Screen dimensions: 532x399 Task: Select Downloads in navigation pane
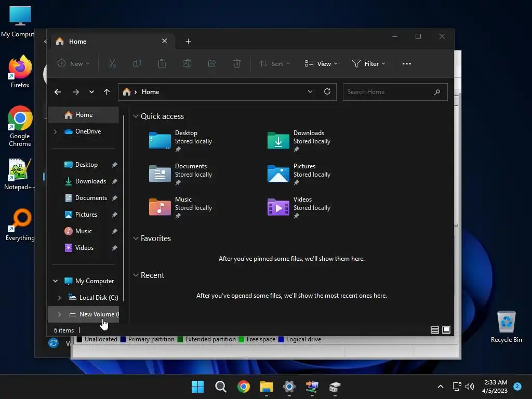pos(84,181)
